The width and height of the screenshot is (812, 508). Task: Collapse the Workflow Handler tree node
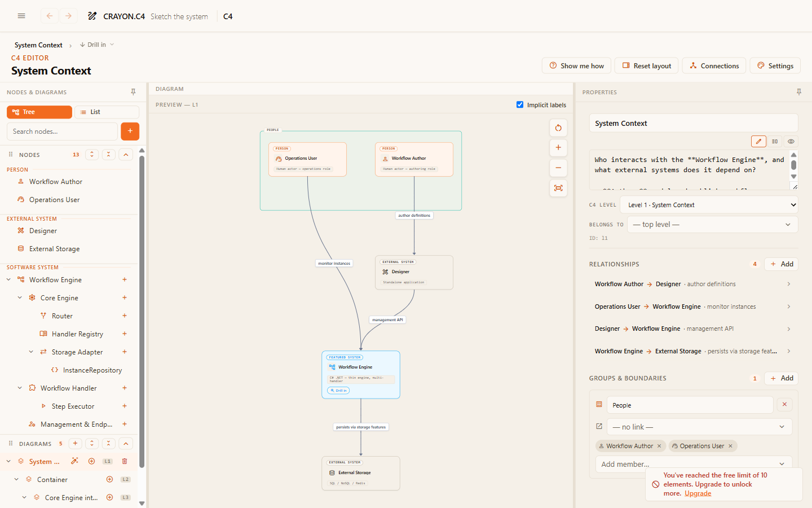20,388
